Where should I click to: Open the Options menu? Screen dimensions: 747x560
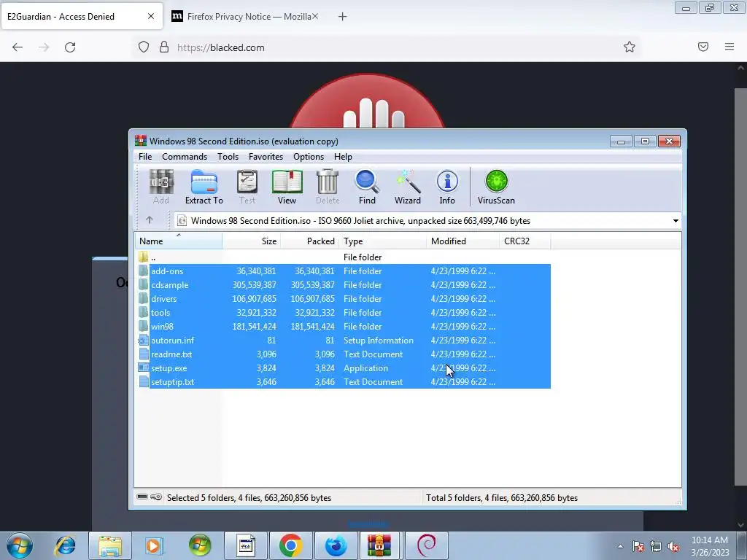click(x=309, y=157)
